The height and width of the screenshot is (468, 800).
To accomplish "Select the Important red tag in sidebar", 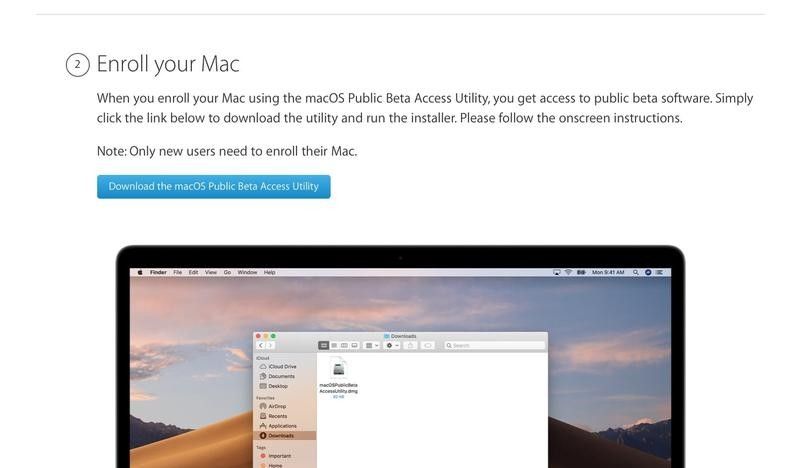I will tap(276, 456).
